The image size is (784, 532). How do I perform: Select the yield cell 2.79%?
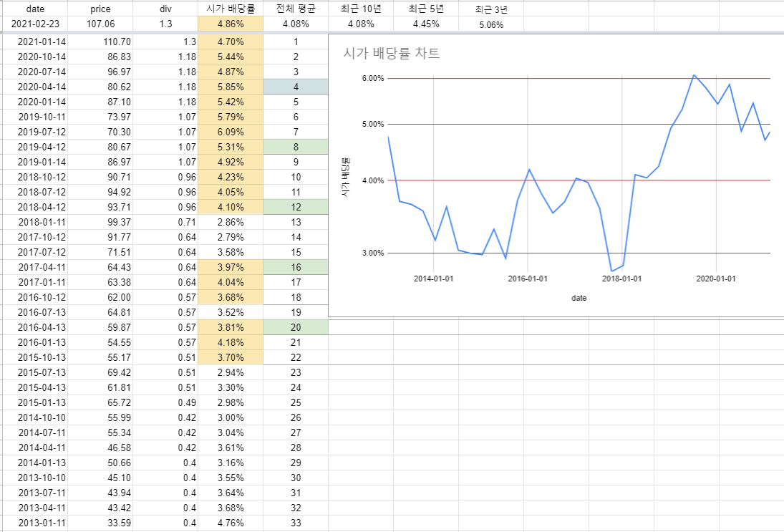(231, 237)
